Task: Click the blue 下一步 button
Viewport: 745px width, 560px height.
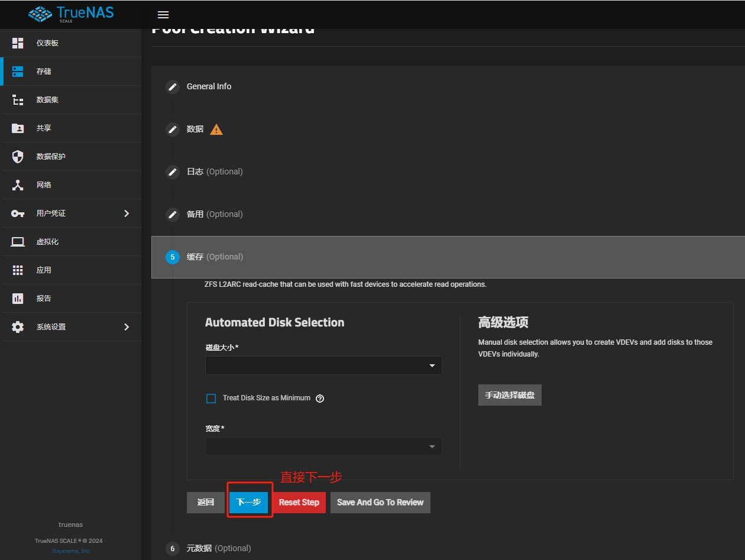Action: pyautogui.click(x=248, y=502)
